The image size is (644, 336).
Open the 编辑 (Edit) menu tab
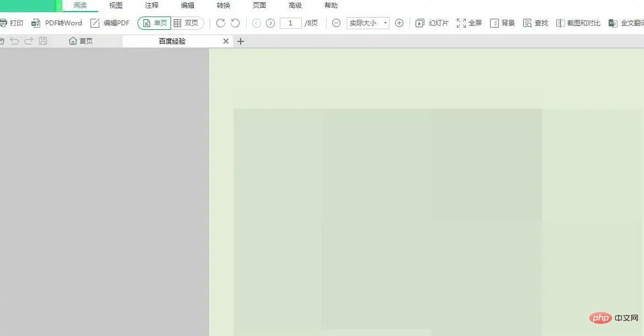[x=188, y=6]
